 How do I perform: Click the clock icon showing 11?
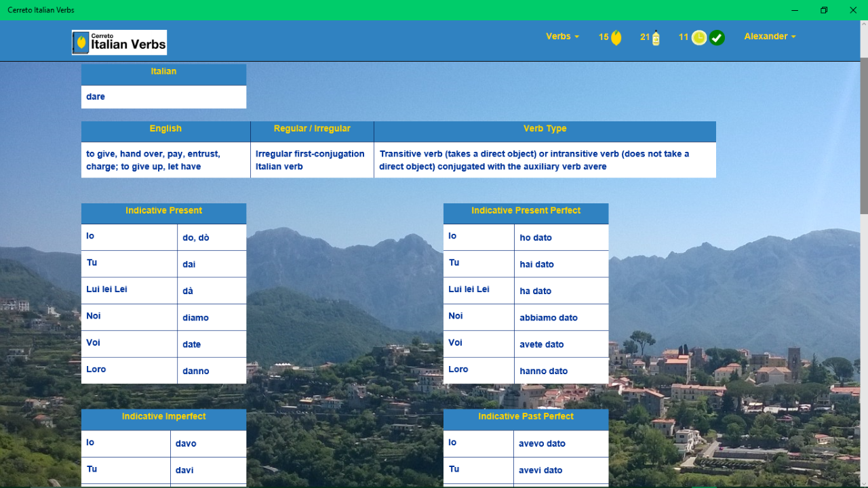(698, 38)
